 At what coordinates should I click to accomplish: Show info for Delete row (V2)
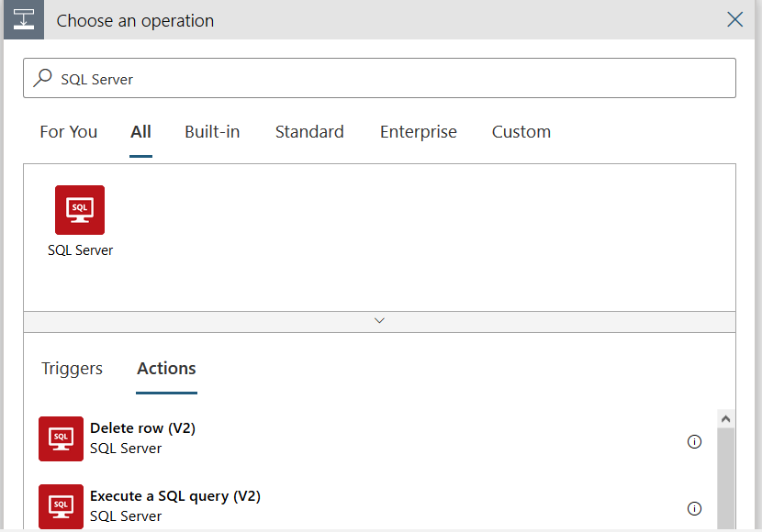point(694,441)
